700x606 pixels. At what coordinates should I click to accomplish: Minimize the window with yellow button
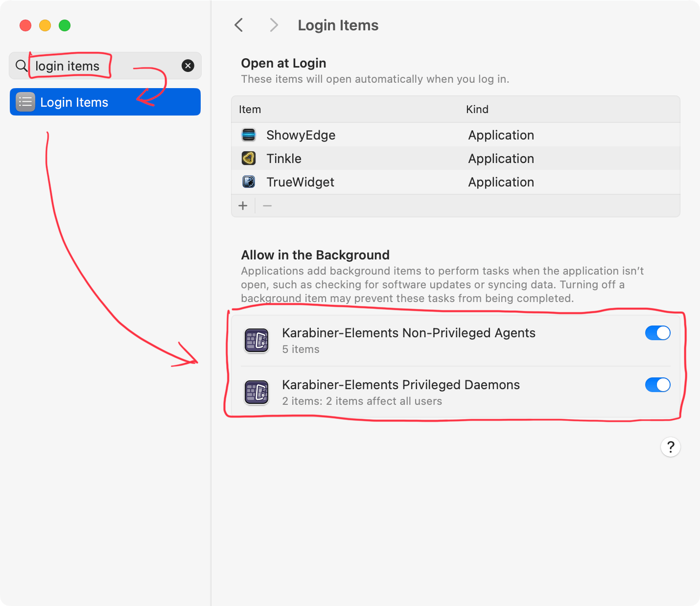click(45, 25)
